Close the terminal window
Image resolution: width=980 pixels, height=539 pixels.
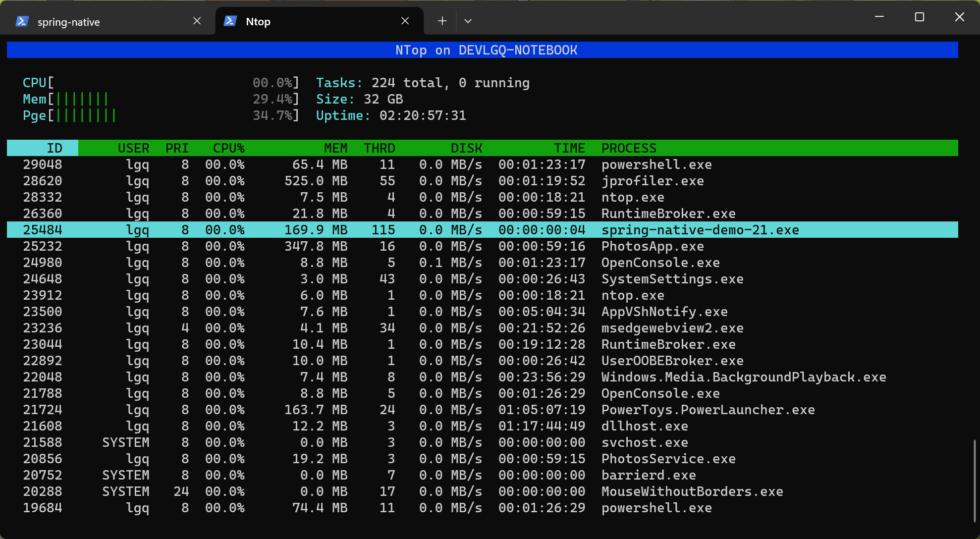tap(959, 17)
